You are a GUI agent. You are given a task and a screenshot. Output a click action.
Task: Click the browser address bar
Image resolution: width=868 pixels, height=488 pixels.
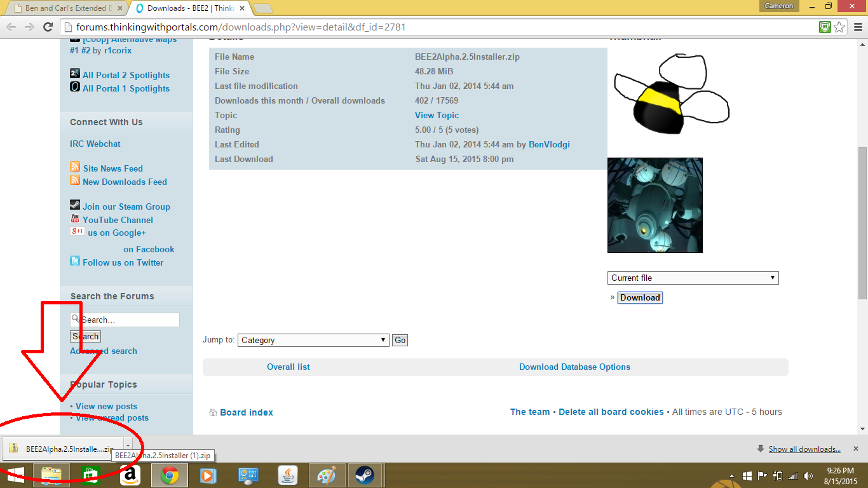(x=440, y=27)
